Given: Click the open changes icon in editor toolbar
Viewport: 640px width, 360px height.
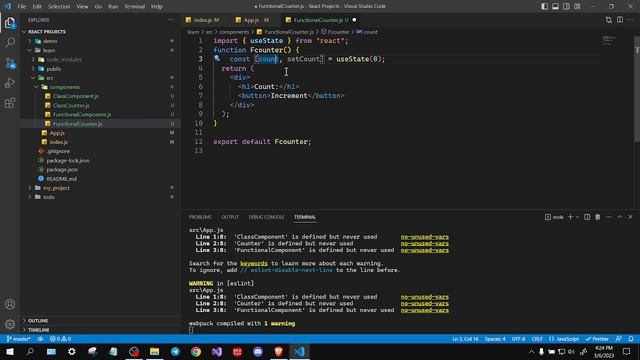Looking at the screenshot, I should click(x=609, y=20).
